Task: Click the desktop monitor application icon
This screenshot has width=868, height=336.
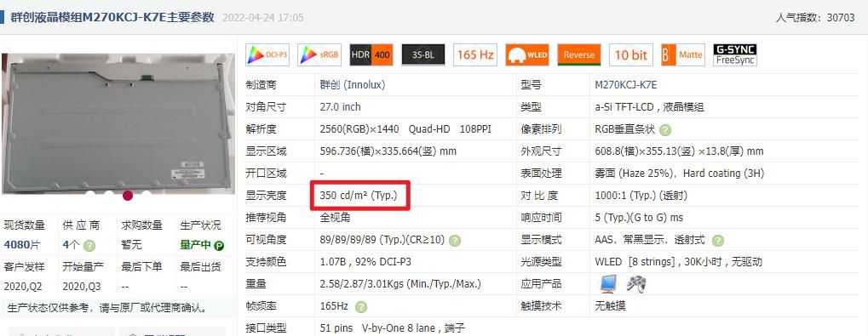Action: [608, 284]
